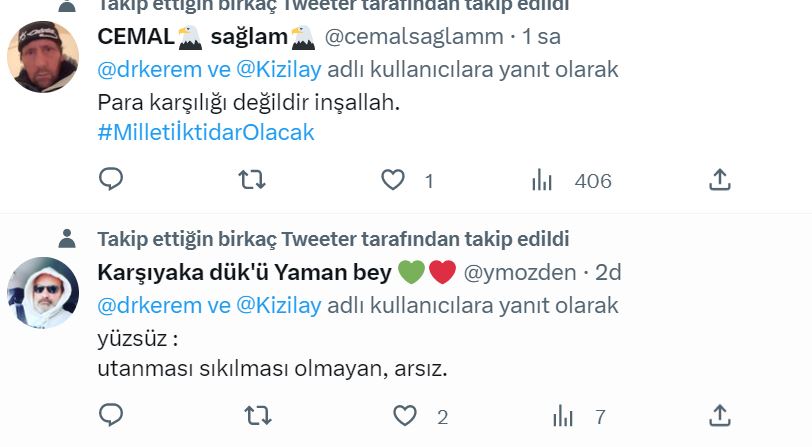Screen dimensions: 812x447
Task: Open @Kizilay mention in first tweet
Action: (279, 69)
